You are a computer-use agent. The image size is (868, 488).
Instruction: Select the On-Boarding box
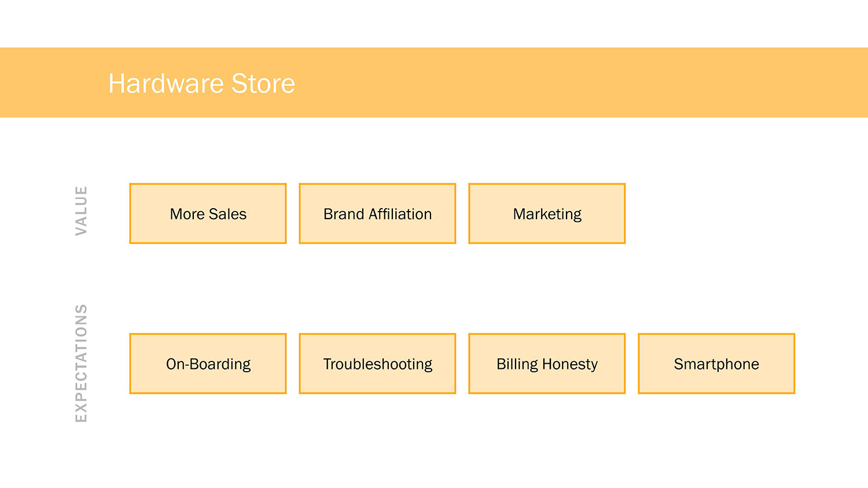coord(208,364)
